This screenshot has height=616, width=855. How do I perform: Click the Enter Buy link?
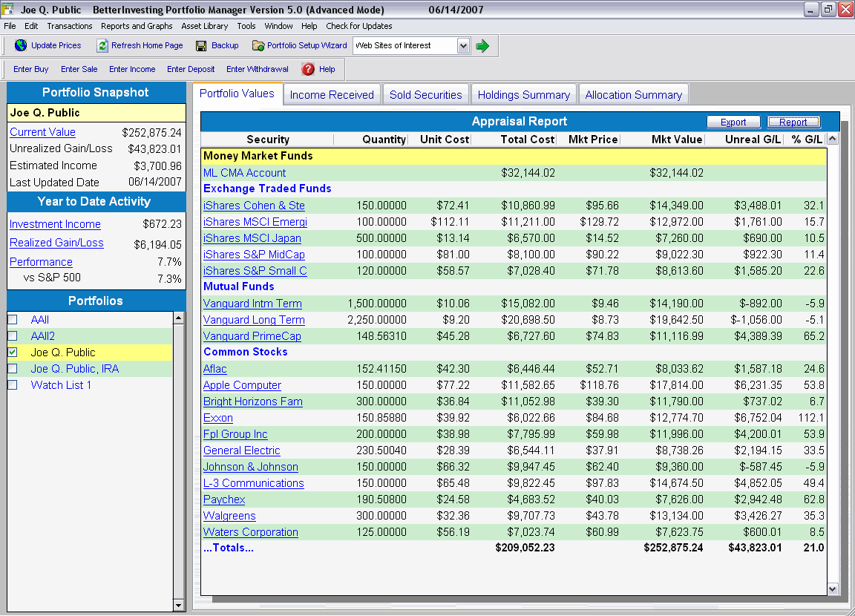[30, 69]
